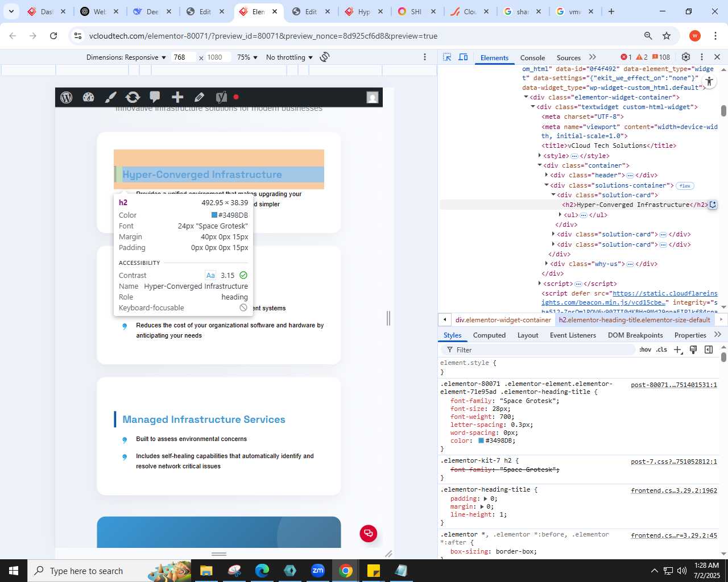728x582 pixels.
Task: Click the updates refresh icon in admin bar
Action: [x=133, y=97]
